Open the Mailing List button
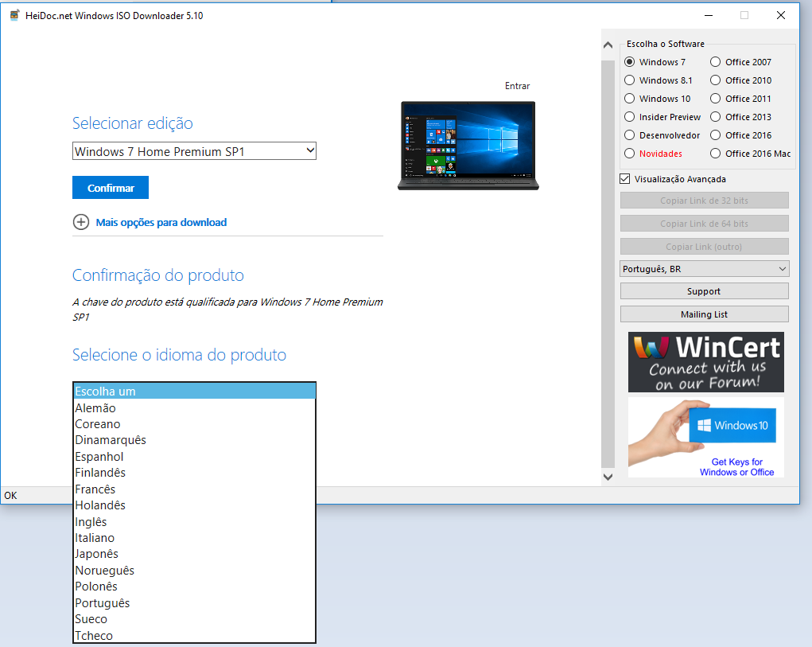This screenshot has height=647, width=812. click(x=705, y=314)
